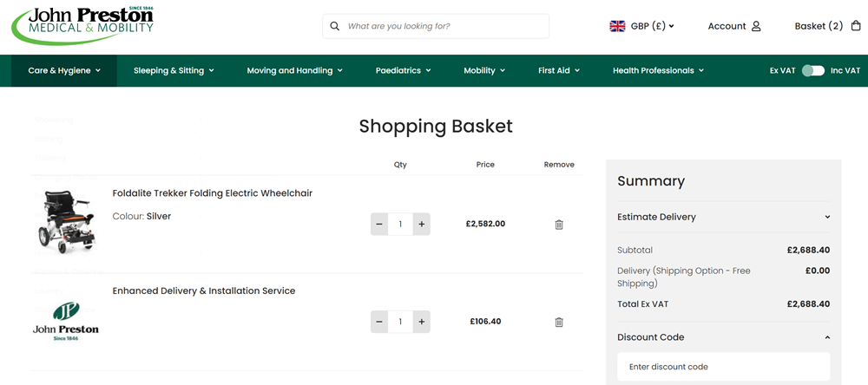Image resolution: width=868 pixels, height=385 pixels.
Task: Click the Foldalite wheelchair product thumbnail
Action: tap(66, 221)
